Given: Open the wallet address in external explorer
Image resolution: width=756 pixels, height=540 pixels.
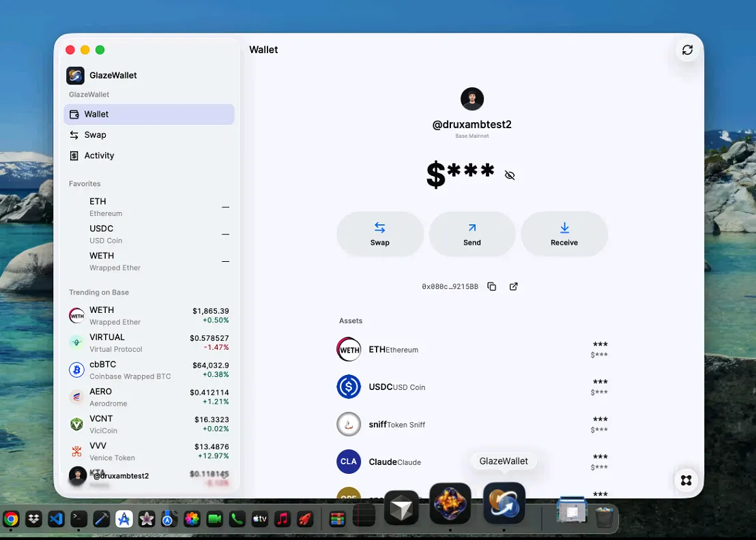Looking at the screenshot, I should click(514, 286).
